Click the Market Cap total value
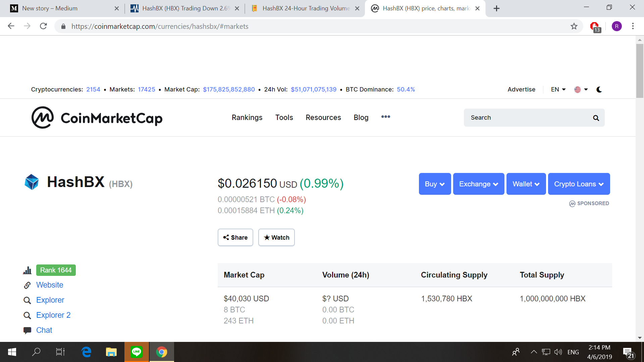This screenshot has width=644, height=362. point(229,89)
